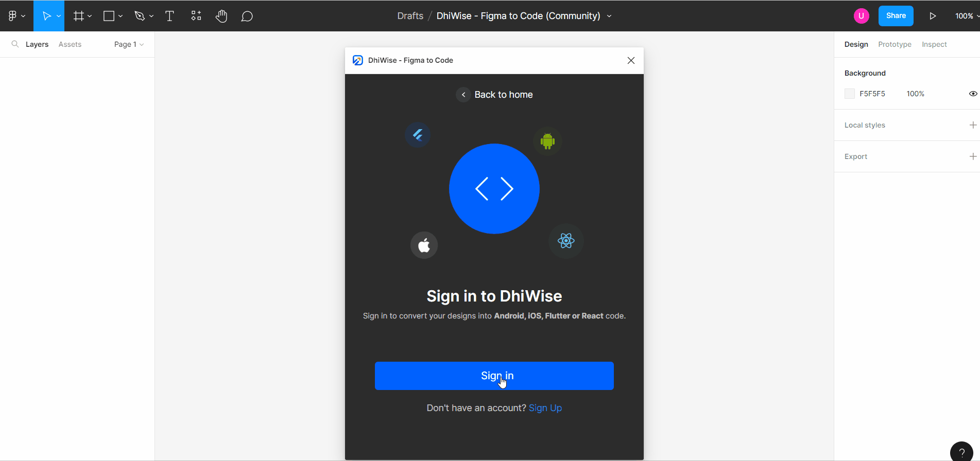Click the Apple logo icon

tap(424, 245)
